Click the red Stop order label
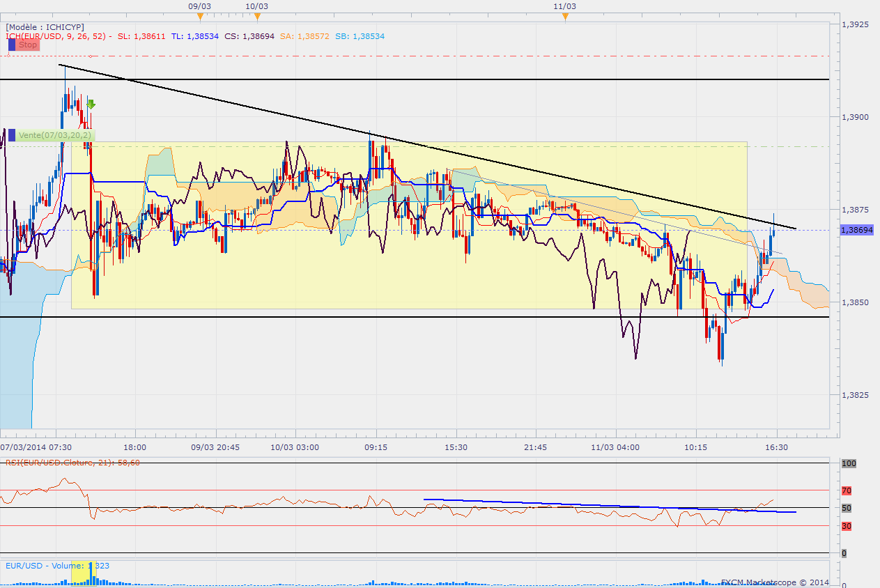 click(x=27, y=45)
